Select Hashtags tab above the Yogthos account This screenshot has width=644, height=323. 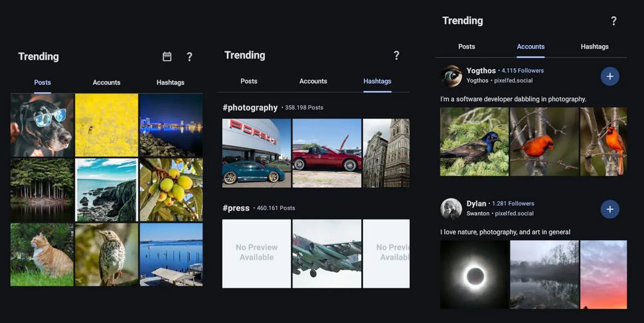595,46
